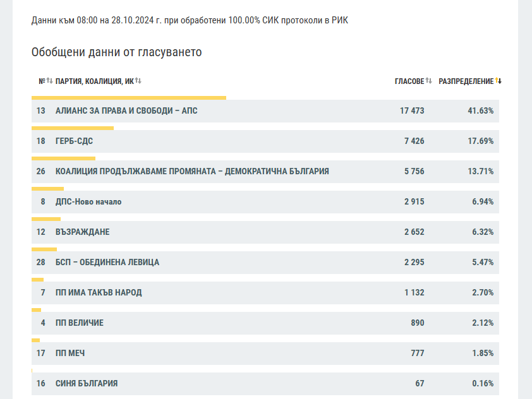Select the СИНЯ БЪЛГАРИЯ row
Screen dimensions: 532x399
point(87,384)
